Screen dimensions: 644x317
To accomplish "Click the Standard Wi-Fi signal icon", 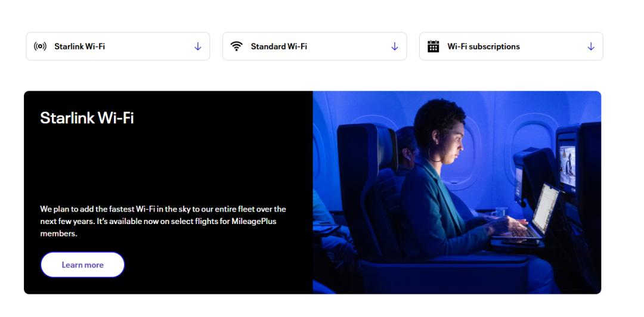I will [x=237, y=46].
